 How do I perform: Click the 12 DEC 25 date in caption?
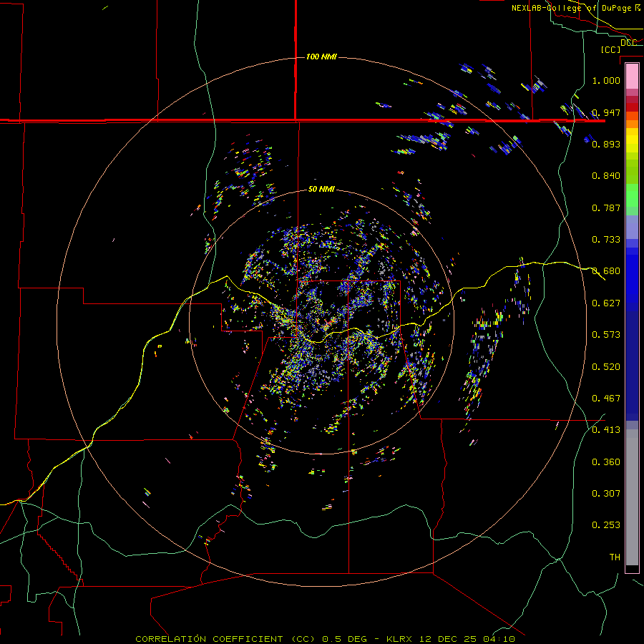tap(448, 639)
